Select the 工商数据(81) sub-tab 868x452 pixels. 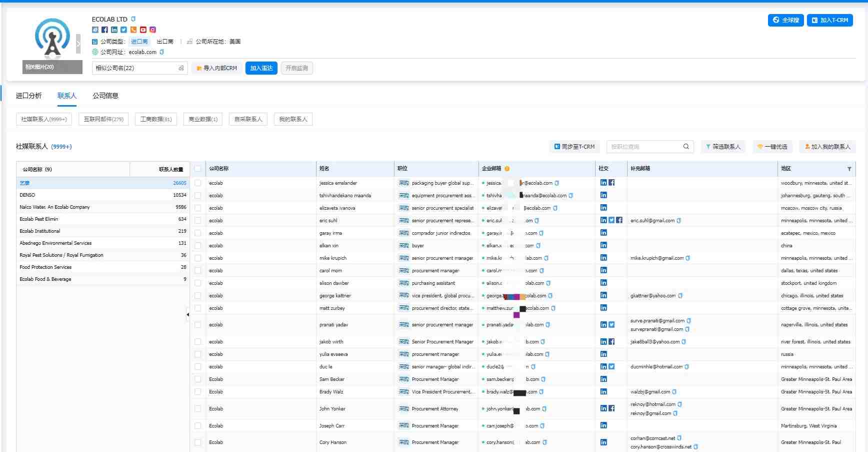[x=156, y=119]
